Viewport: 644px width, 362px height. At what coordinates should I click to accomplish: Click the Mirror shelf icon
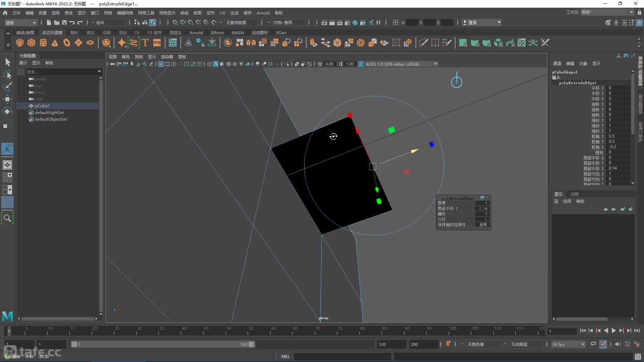pyautogui.click(x=251, y=43)
